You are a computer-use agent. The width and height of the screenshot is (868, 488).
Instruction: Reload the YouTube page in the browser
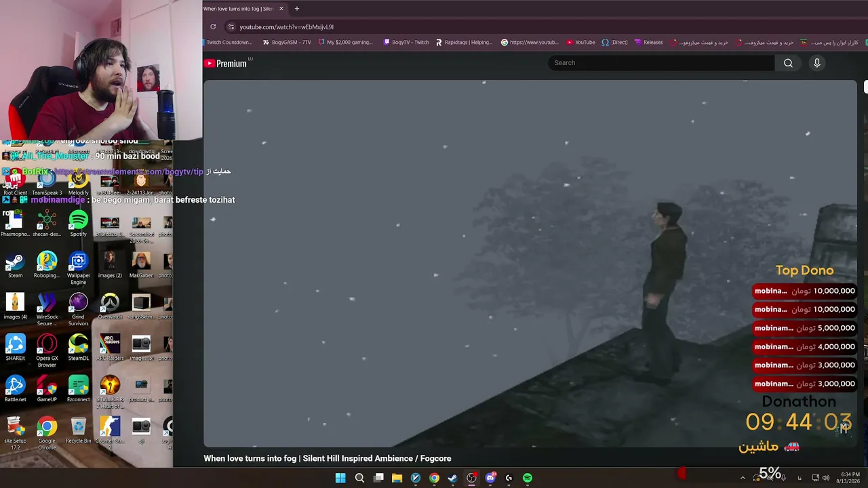click(213, 27)
